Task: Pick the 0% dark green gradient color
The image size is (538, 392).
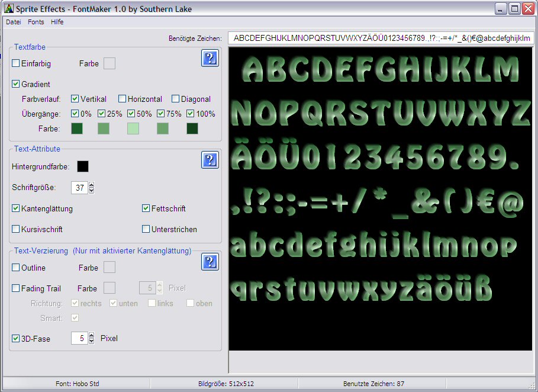Action: [77, 128]
